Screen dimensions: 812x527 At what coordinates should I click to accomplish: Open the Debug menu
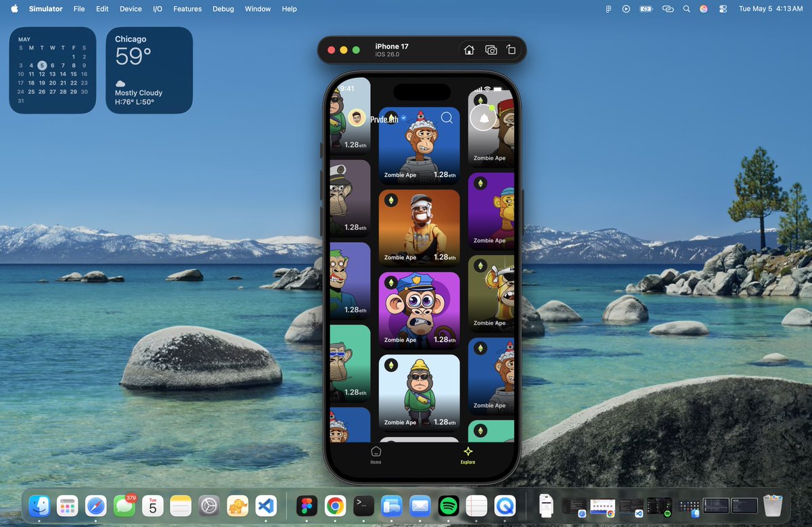(223, 9)
